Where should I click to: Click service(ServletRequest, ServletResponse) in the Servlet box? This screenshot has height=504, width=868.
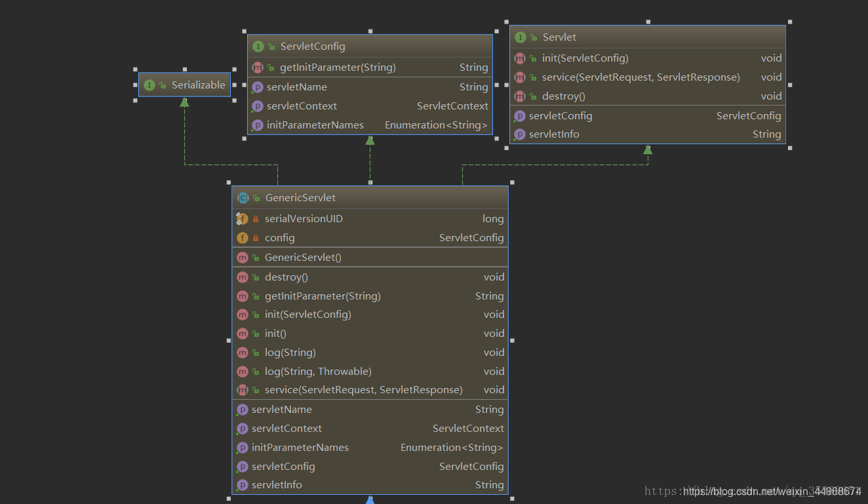tap(641, 77)
